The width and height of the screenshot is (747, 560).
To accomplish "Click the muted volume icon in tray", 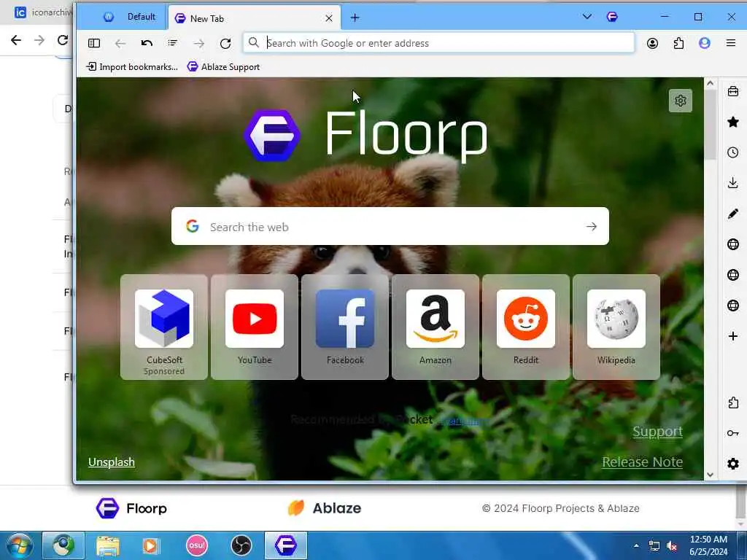I will pos(672,545).
